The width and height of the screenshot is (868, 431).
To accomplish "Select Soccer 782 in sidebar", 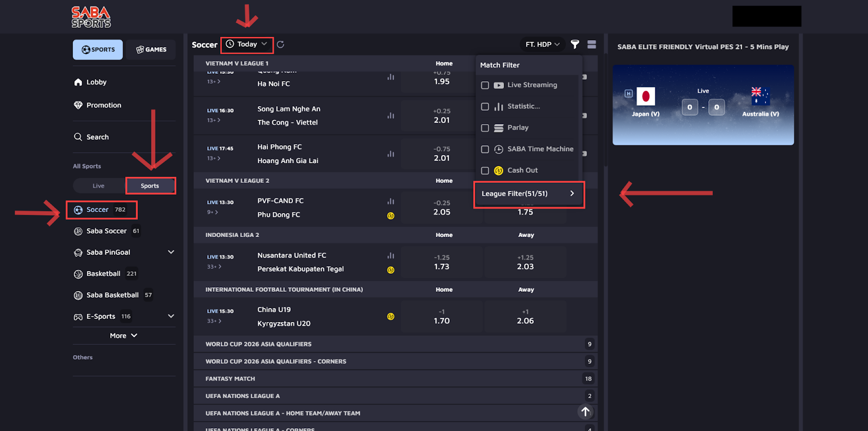I will point(101,210).
